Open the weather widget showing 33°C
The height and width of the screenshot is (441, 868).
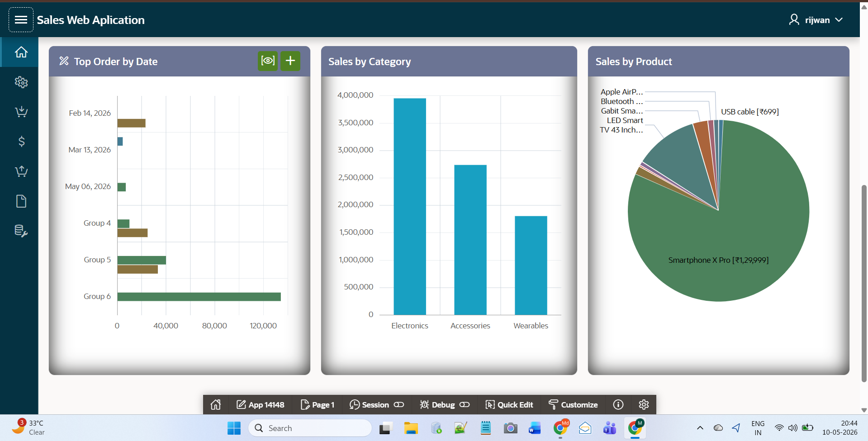point(28,427)
